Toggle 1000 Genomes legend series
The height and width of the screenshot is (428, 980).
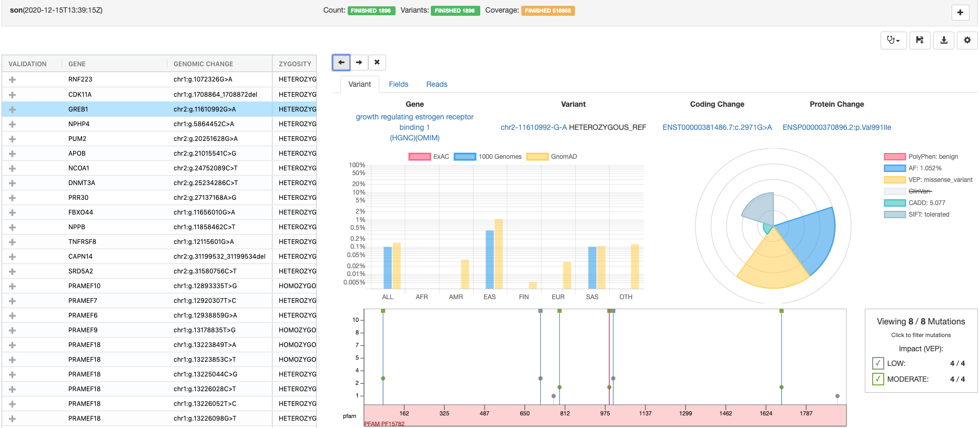pyautogui.click(x=488, y=157)
